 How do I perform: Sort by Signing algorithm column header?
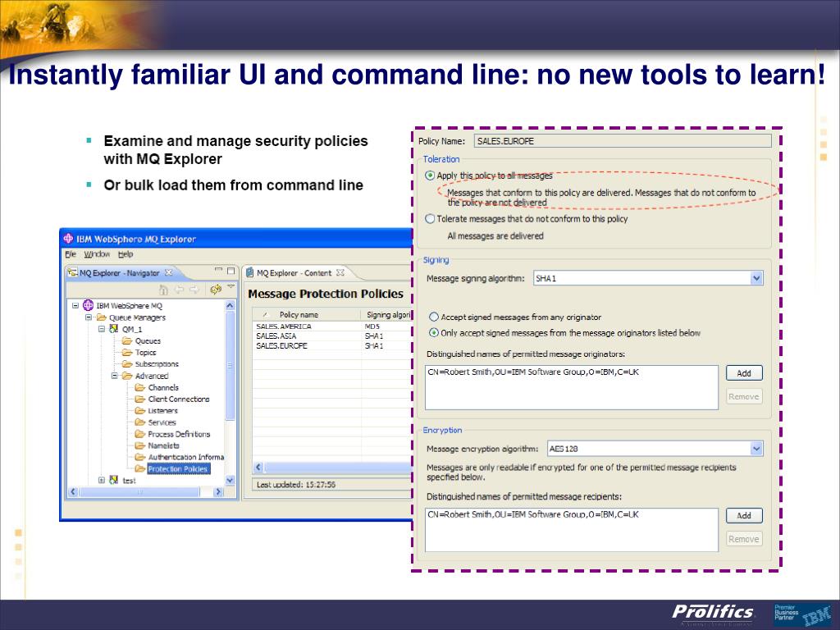coord(388,314)
